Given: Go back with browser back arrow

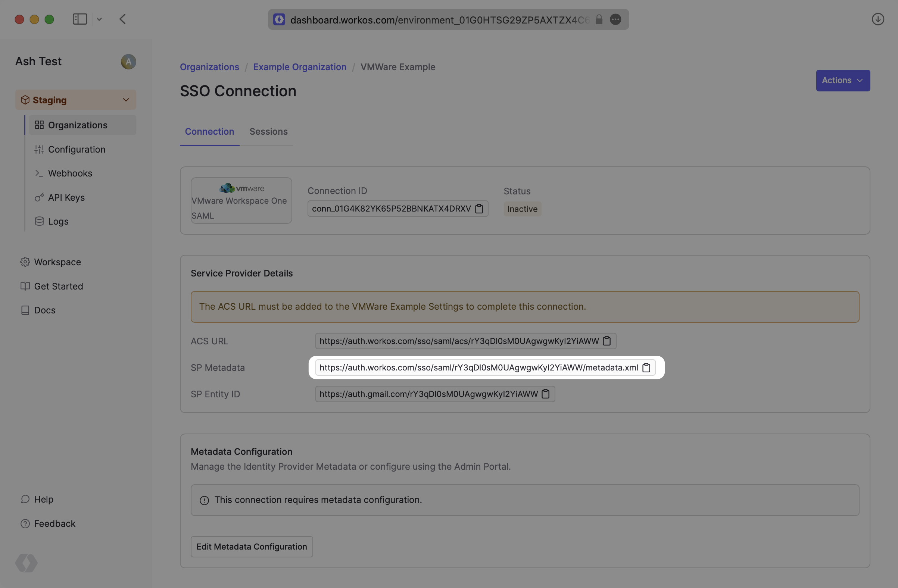Looking at the screenshot, I should [x=123, y=19].
